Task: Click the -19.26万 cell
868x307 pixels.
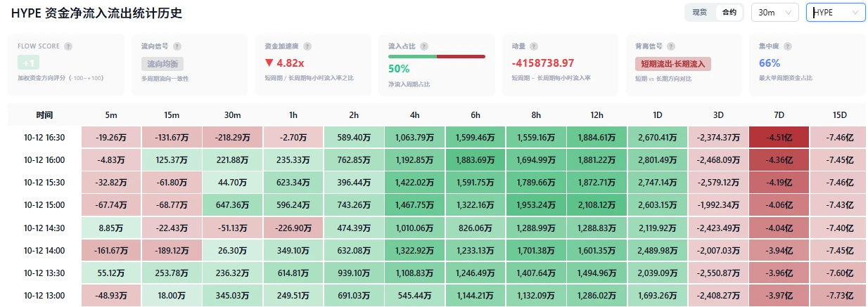Action: click(112, 138)
